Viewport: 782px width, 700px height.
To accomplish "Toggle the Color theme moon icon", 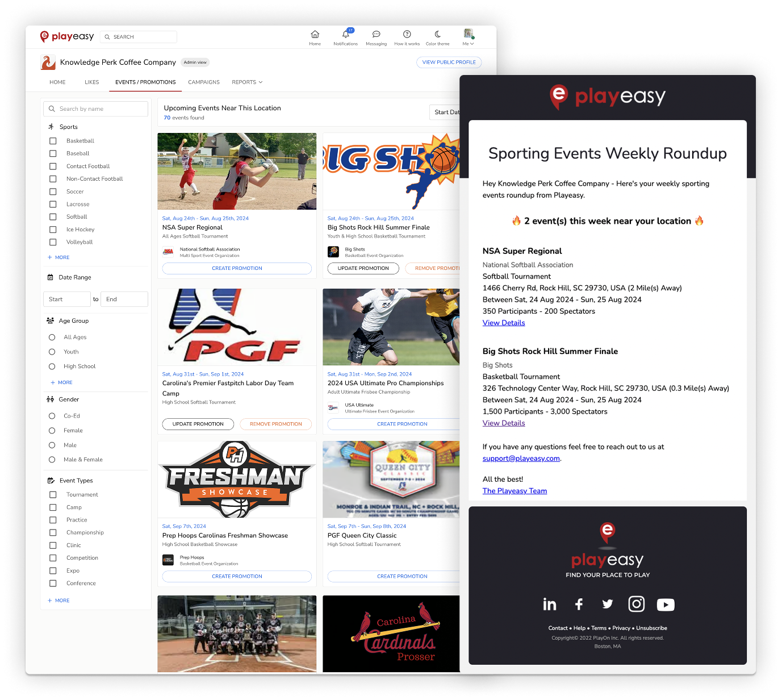I will 437,35.
